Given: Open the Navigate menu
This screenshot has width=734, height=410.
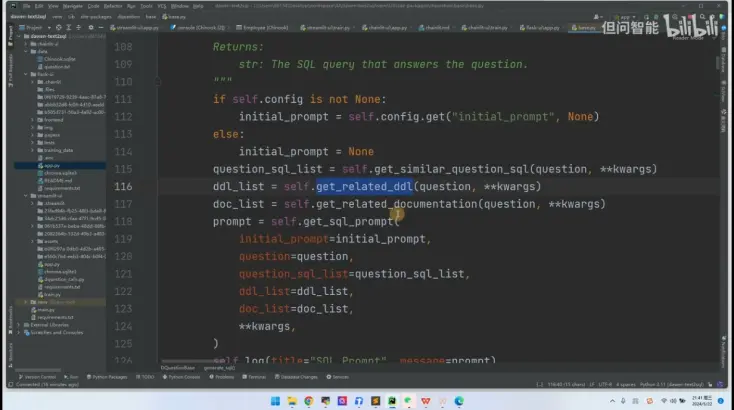Looking at the screenshot, I should [x=73, y=6].
